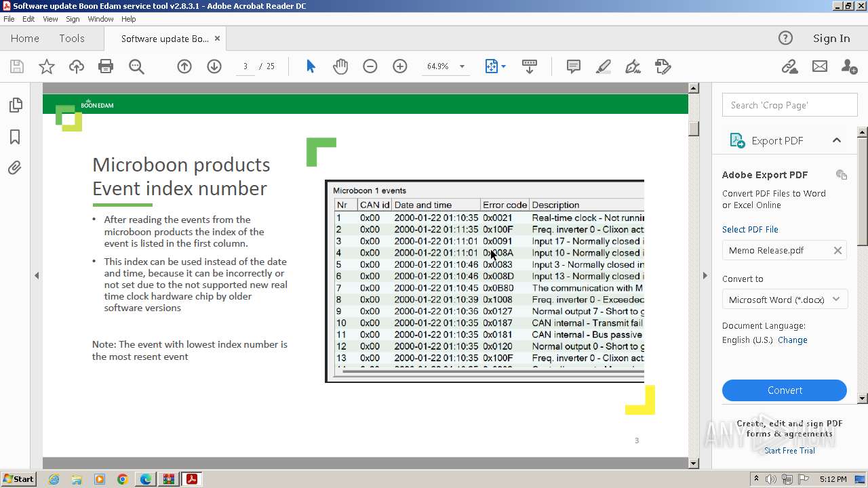Go to the previous page arrow
The width and height of the screenshot is (868, 488).
point(184,66)
